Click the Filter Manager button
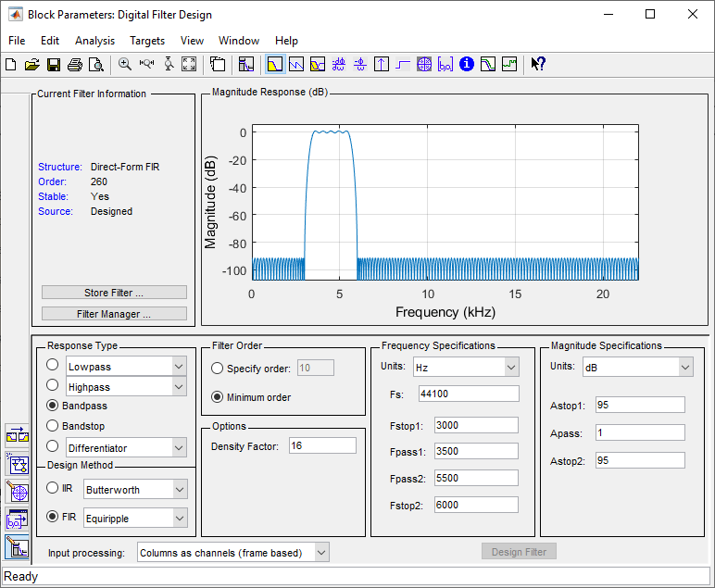The height and width of the screenshot is (588, 715). (114, 314)
